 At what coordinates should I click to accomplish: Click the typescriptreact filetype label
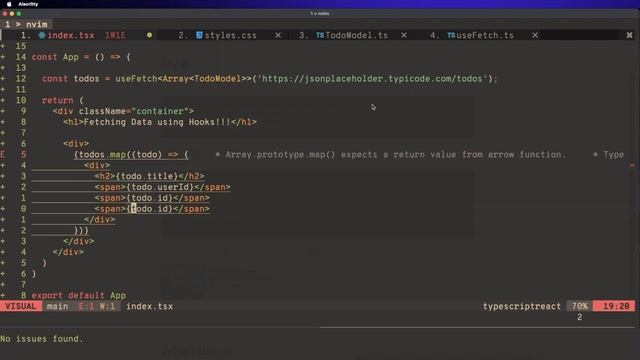coord(522,306)
